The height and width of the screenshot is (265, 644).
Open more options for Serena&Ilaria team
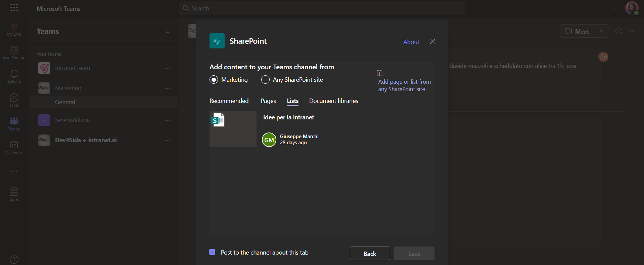(168, 120)
